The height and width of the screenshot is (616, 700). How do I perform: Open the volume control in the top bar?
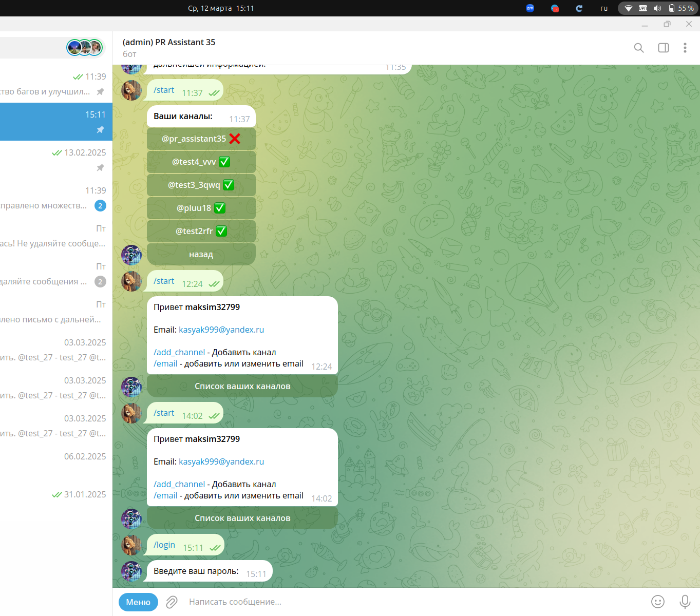tap(657, 8)
